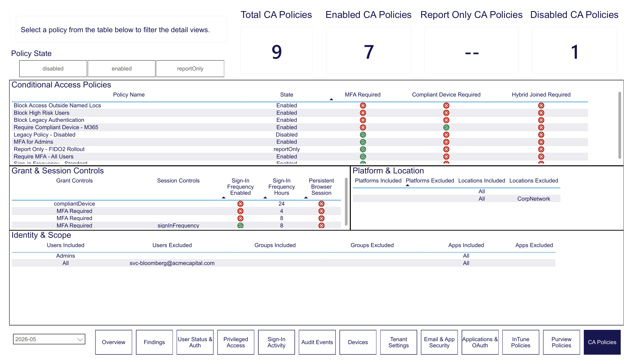This screenshot has width=633, height=364.
Task: Click the Grant & Session Controls scrollbar
Action: click(x=346, y=201)
